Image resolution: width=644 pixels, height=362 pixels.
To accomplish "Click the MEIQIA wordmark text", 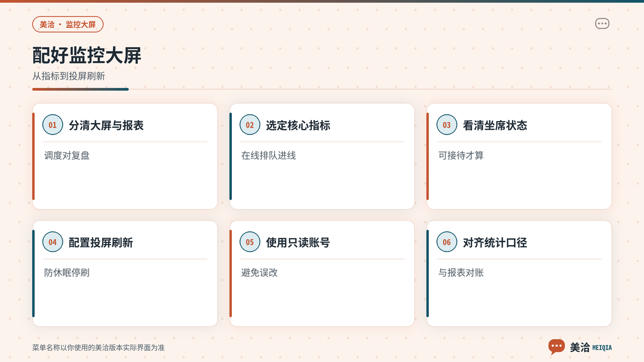I will (x=602, y=348).
